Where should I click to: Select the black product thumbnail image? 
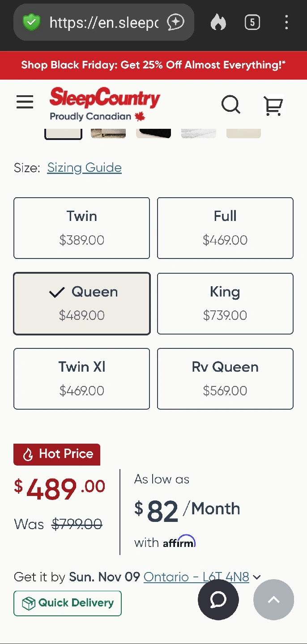(x=153, y=133)
